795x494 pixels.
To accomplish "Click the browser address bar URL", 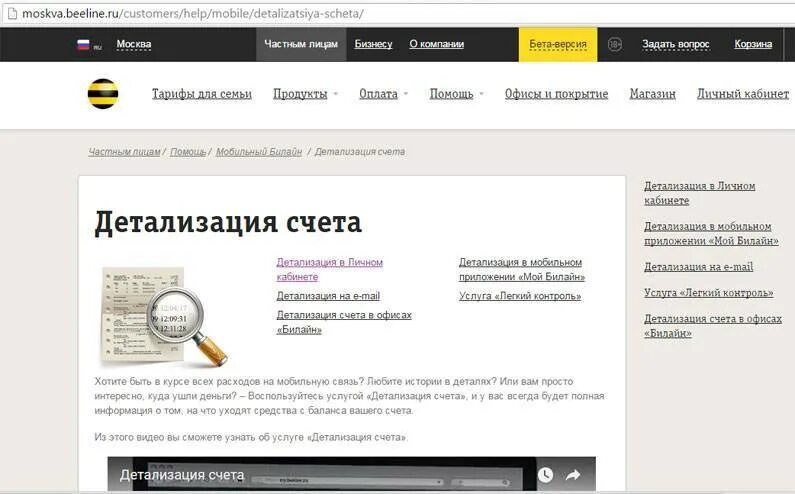I will point(193,13).
